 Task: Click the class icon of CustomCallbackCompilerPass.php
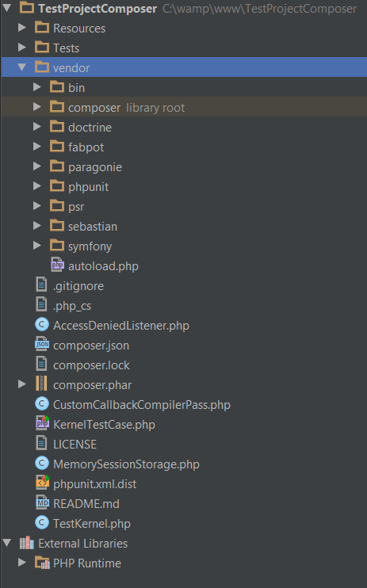(42, 404)
